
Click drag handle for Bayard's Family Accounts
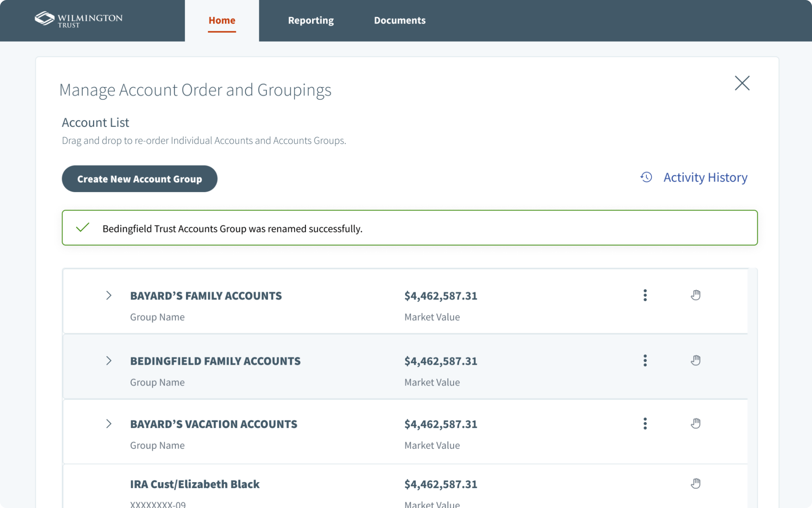[x=695, y=295]
